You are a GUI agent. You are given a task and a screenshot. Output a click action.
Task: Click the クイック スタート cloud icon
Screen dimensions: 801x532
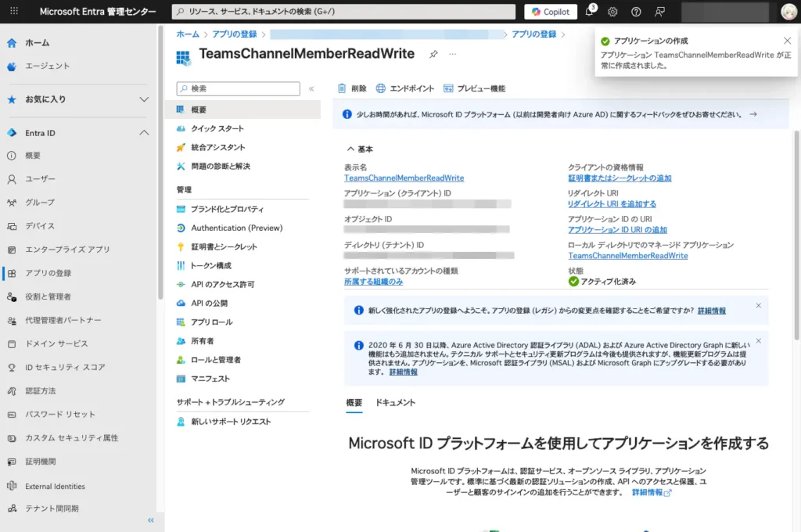coord(181,129)
